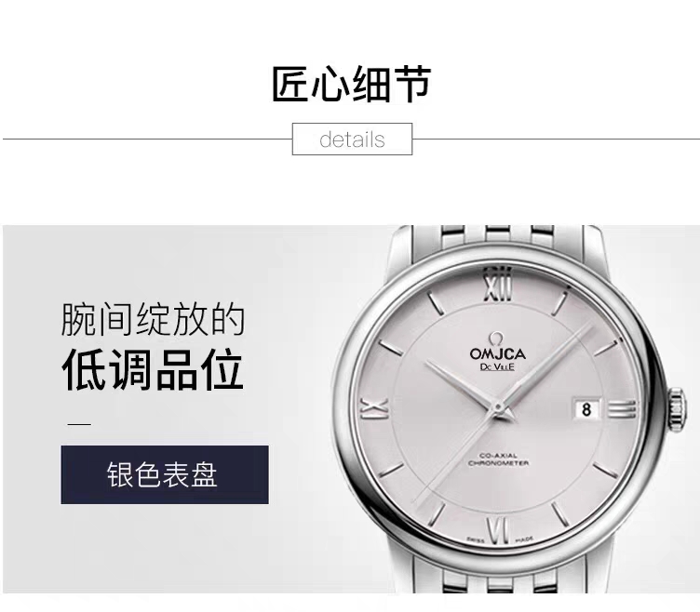
Task: Click the VI Roman numeral marker
Action: 498,531
